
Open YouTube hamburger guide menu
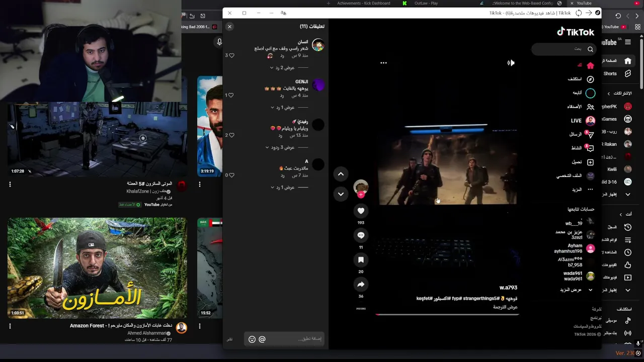click(628, 42)
